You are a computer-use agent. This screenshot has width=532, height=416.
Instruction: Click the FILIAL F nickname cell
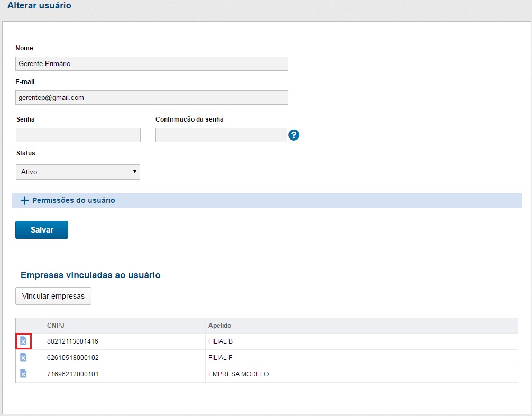click(221, 358)
